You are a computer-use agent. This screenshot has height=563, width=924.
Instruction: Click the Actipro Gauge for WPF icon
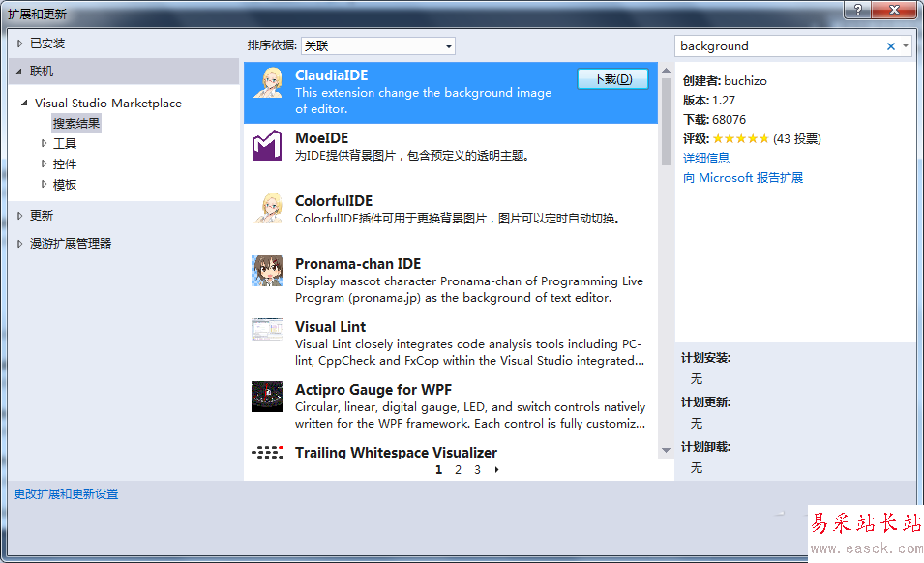(x=267, y=397)
